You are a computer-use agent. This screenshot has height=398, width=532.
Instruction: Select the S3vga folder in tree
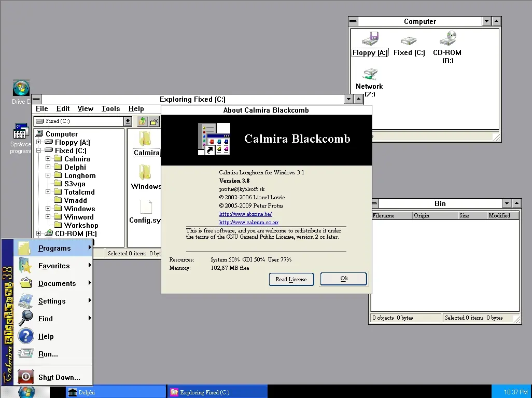(75, 184)
